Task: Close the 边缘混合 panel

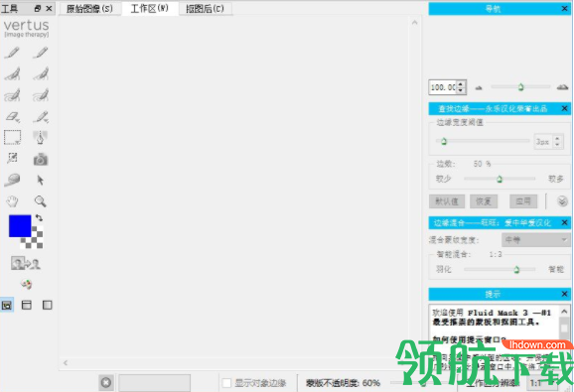Action: tap(564, 222)
